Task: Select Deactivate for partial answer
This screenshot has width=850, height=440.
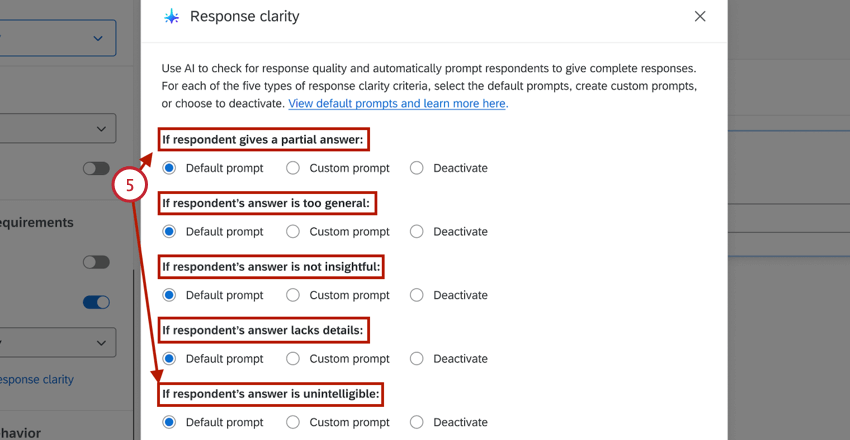Action: pos(417,168)
